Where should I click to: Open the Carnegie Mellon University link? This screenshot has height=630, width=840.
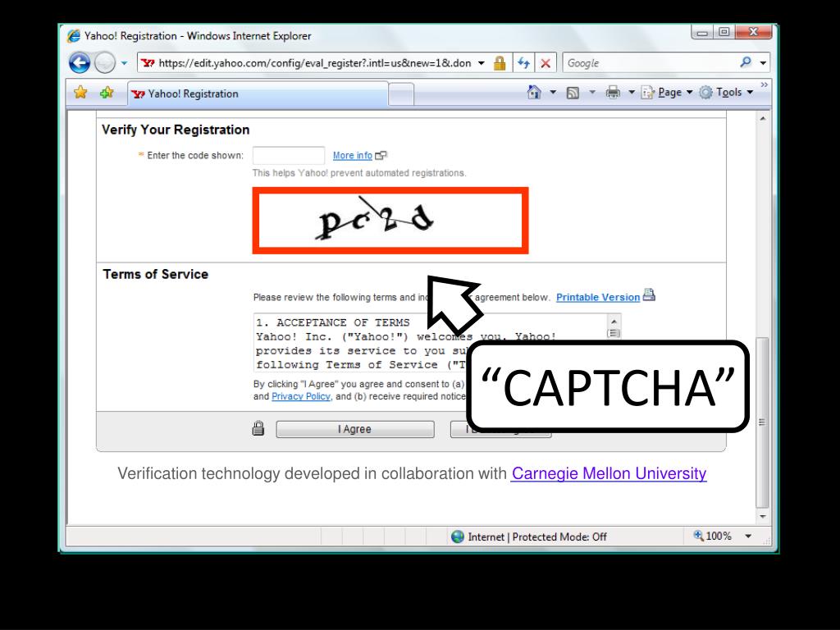coord(609,473)
